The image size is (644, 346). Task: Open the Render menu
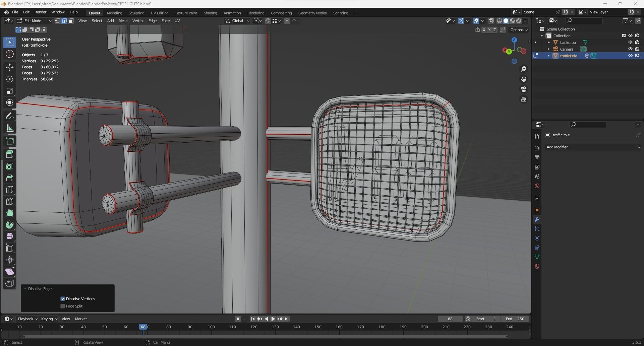point(40,12)
